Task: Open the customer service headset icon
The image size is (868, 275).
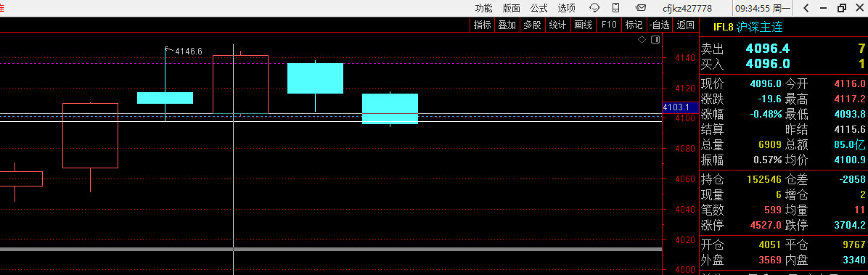Action: click(594, 8)
